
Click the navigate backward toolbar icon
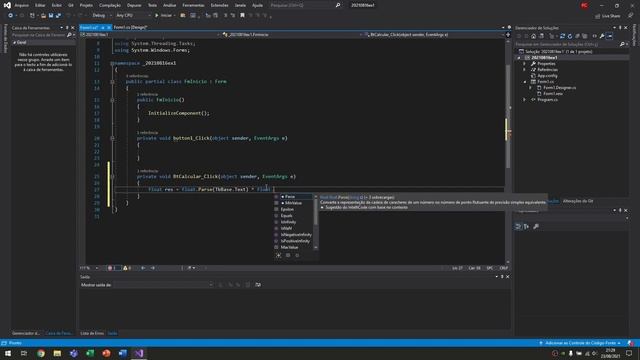pyautogui.click(x=10, y=16)
